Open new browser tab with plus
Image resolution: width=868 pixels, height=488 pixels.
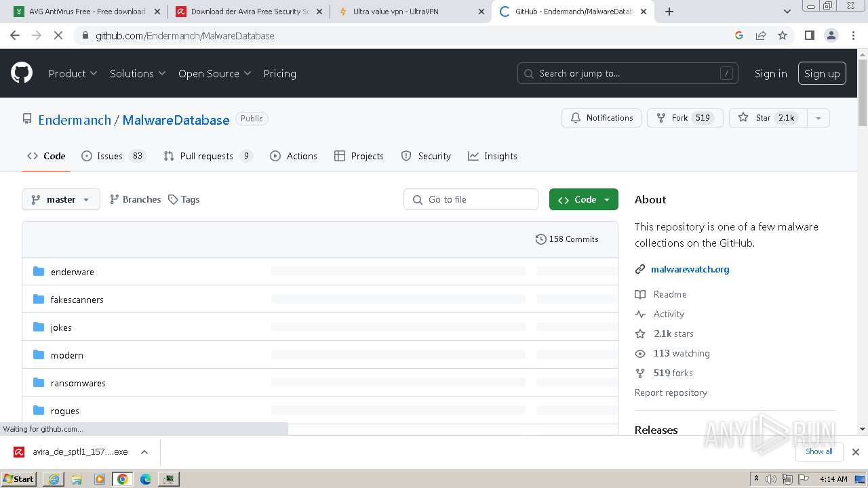tap(669, 12)
